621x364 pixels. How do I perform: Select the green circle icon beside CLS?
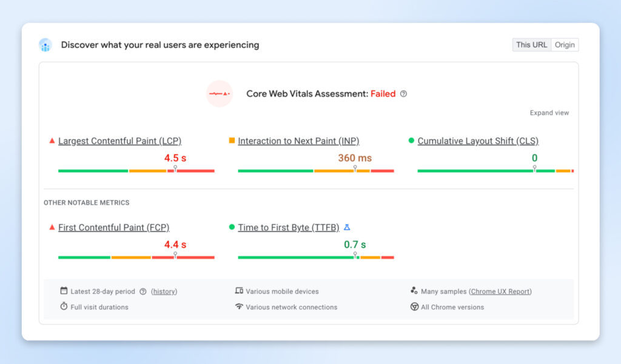(411, 140)
